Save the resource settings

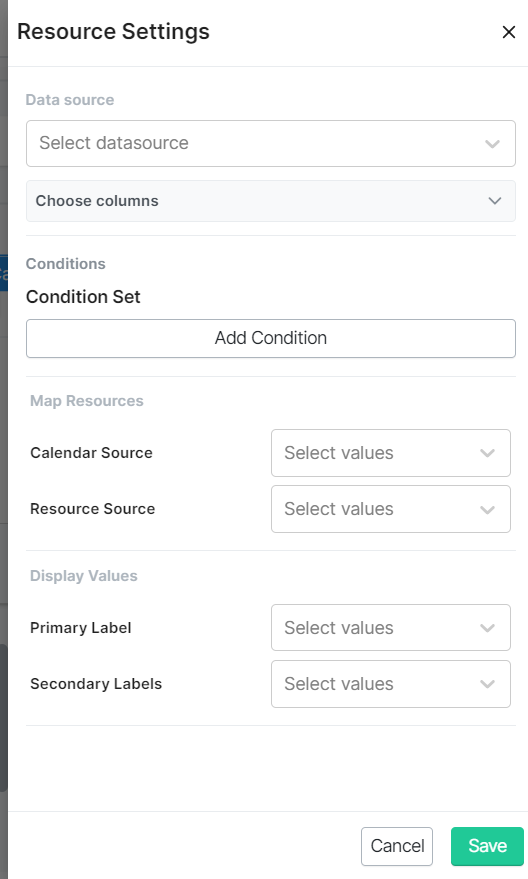tap(487, 846)
